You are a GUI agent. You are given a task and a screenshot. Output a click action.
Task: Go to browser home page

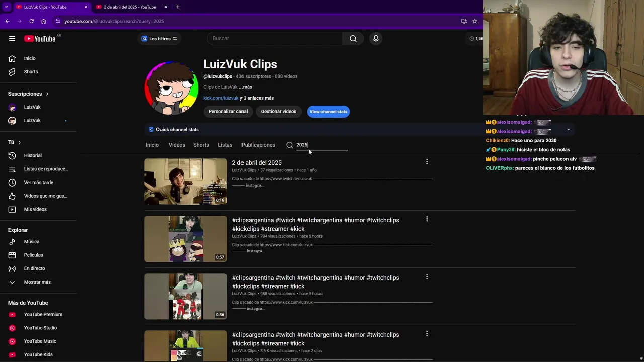point(43,21)
